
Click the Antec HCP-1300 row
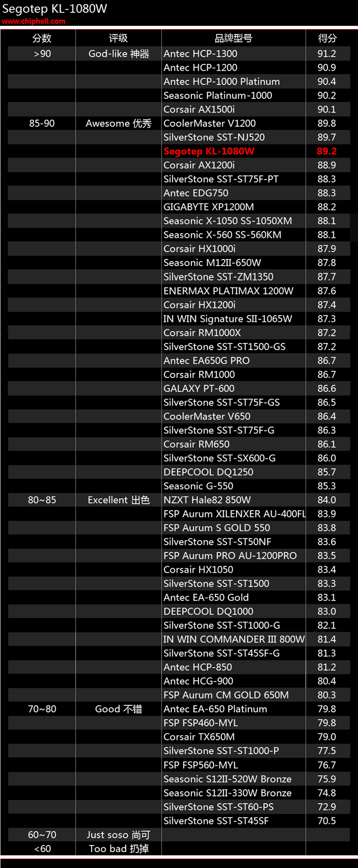tap(179, 54)
